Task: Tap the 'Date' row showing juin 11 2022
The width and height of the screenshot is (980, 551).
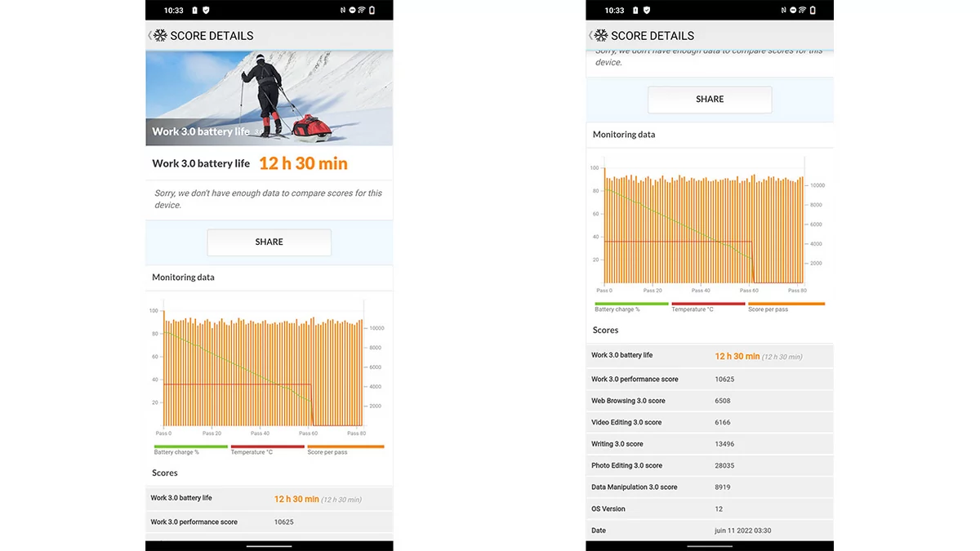Action: 710,531
